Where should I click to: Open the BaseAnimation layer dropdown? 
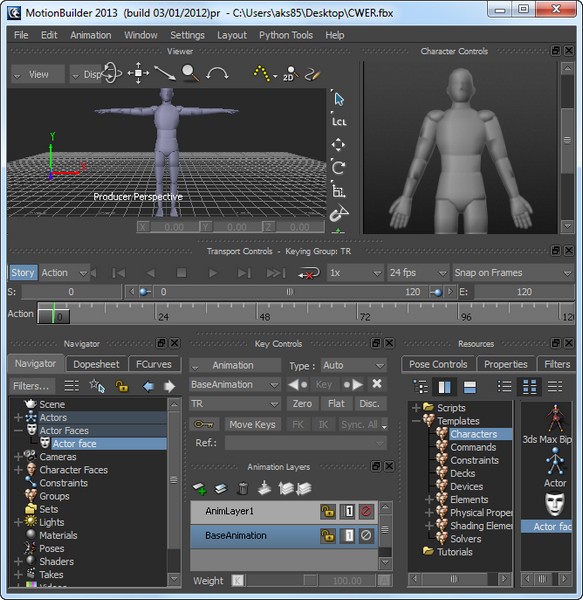point(235,385)
